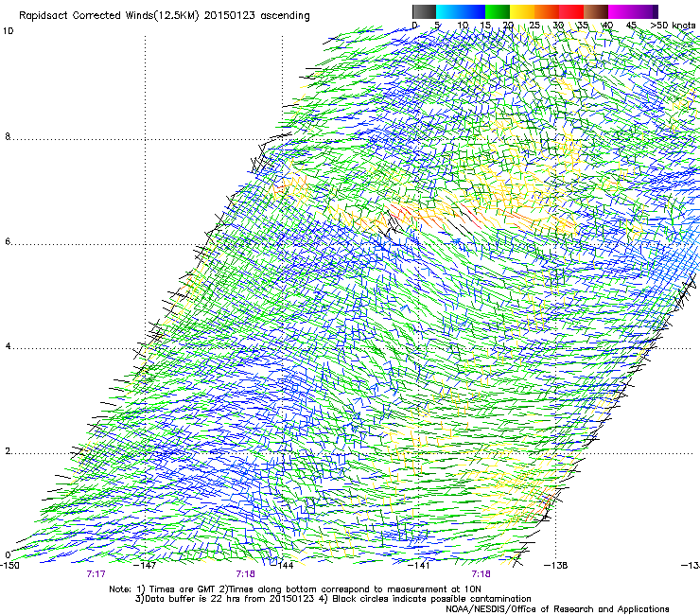Click the cyan 5-10 knots color bar segment
700x615 pixels.
click(x=448, y=11)
